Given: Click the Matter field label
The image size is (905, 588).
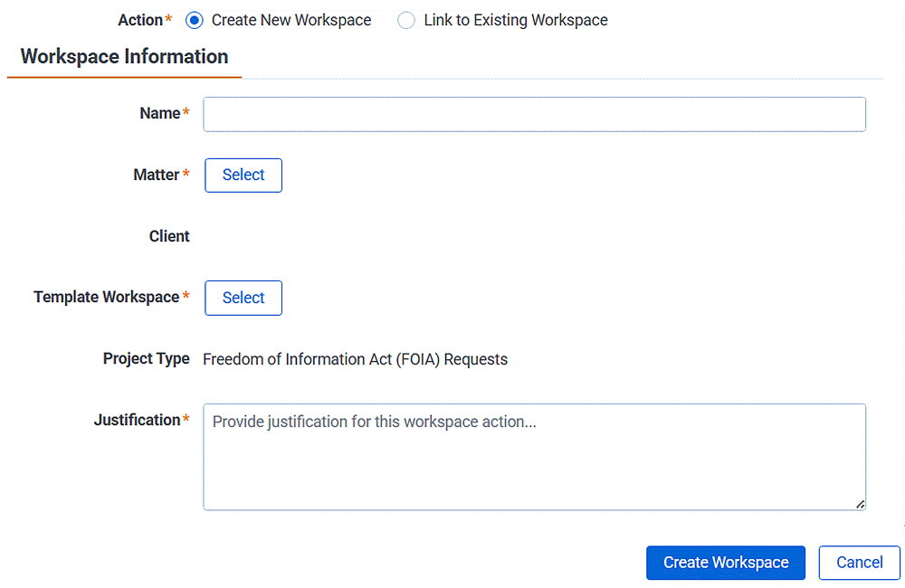Looking at the screenshot, I should click(156, 175).
